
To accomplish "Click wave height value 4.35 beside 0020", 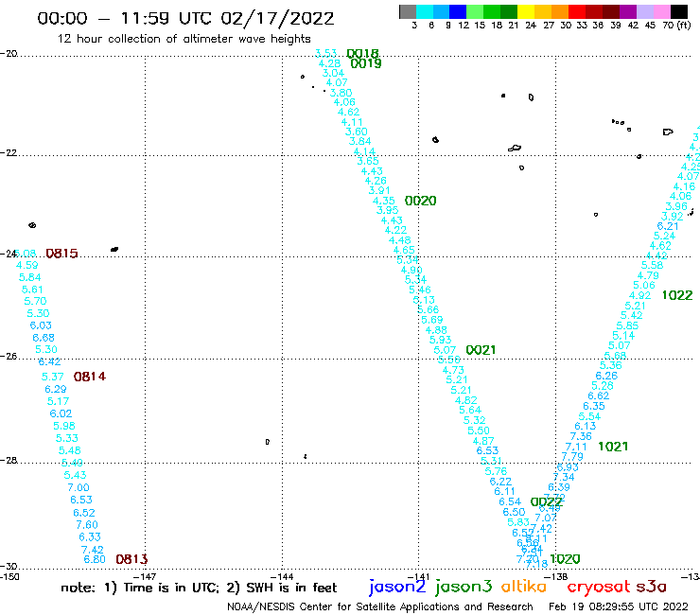I will [383, 201].
